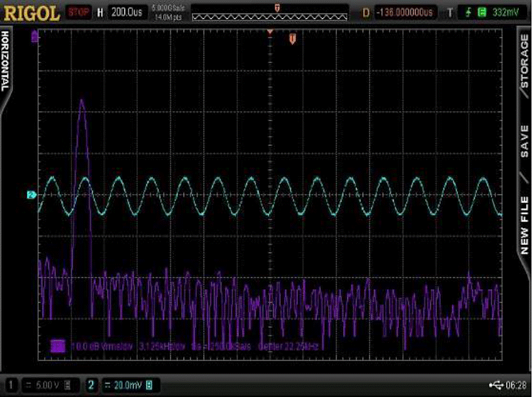
Task: Click the USB connection status icon
Action: pos(496,385)
